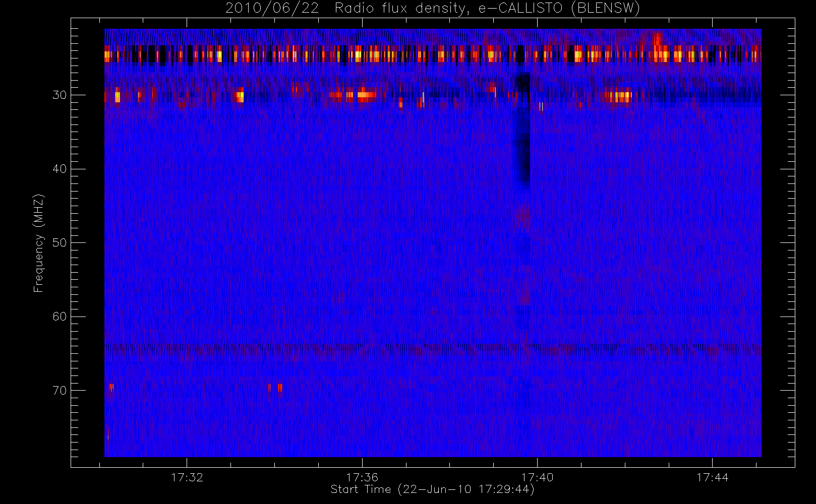
Task: Select the 17:32 time tick label
Action: click(187, 477)
